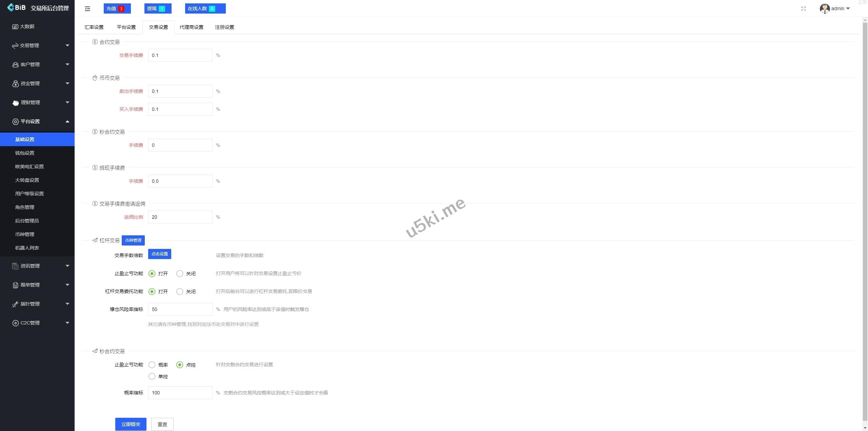Collapse sidebar with the hamburger icon

coord(87,9)
